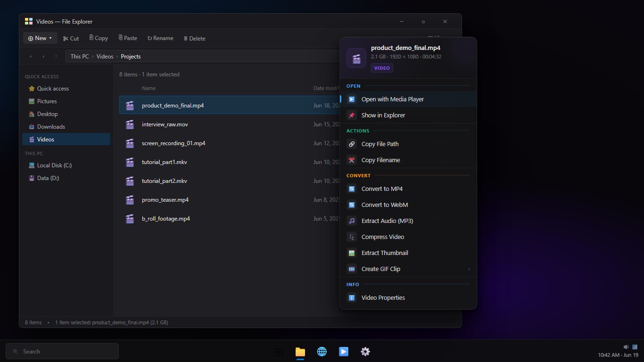The height and width of the screenshot is (362, 644).
Task: Select the file tutorial_part2.mkv
Action: [229, 181]
